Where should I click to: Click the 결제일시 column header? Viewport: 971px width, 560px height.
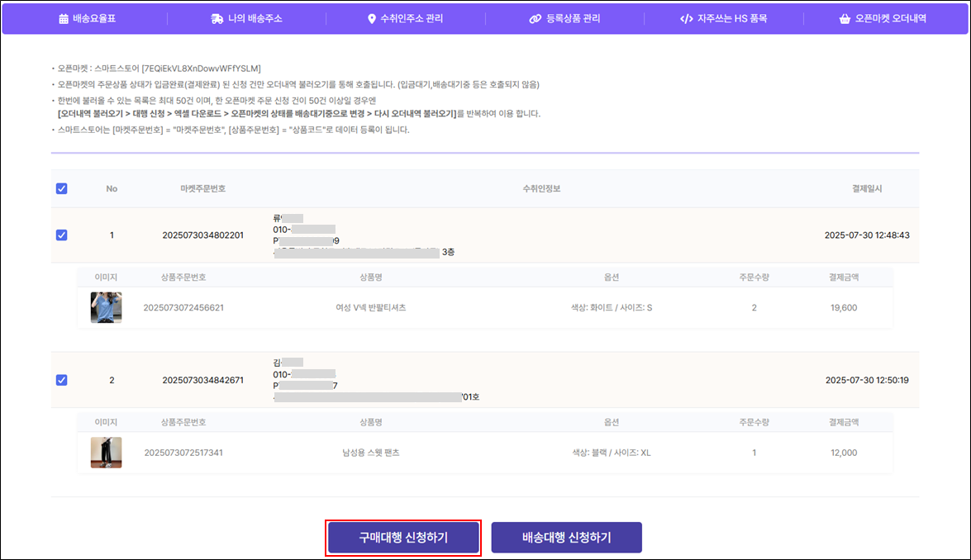[867, 188]
